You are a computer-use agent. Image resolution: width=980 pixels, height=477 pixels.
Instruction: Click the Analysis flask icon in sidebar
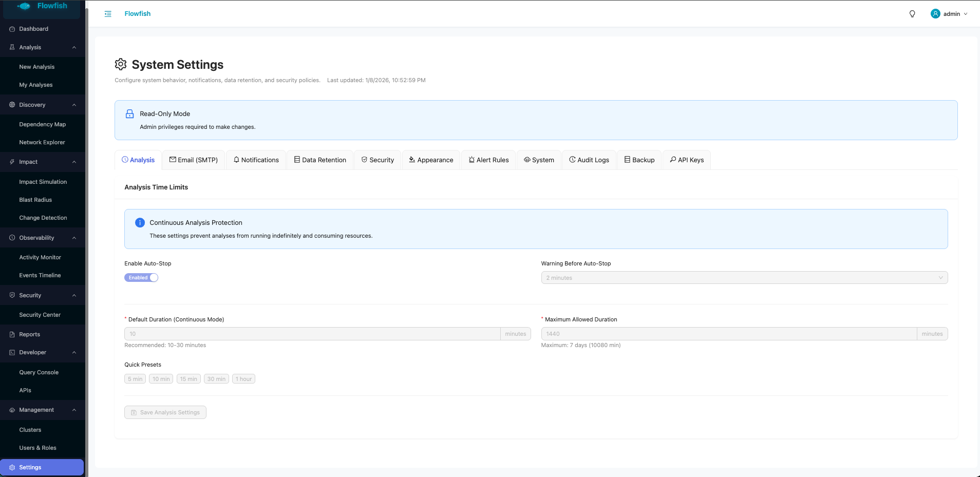(12, 47)
